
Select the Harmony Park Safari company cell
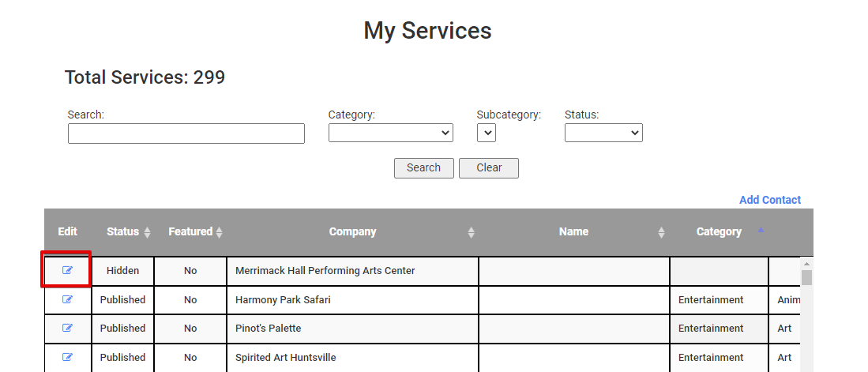(x=351, y=299)
